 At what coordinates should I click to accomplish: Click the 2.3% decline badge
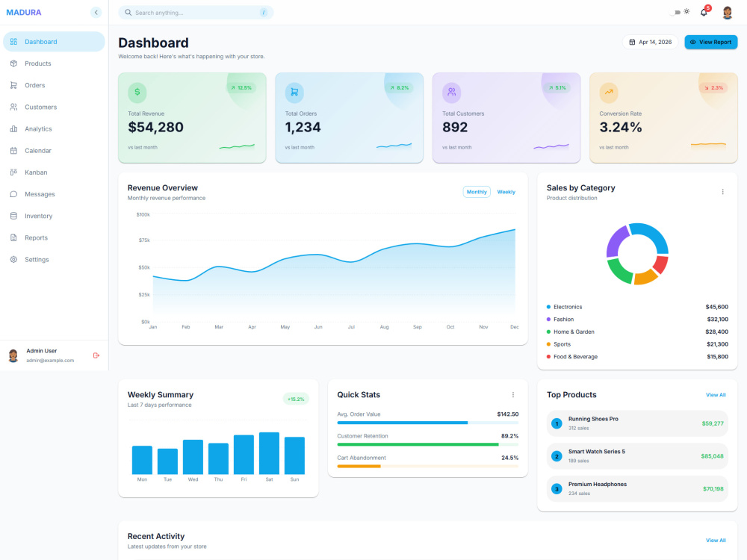(x=713, y=87)
